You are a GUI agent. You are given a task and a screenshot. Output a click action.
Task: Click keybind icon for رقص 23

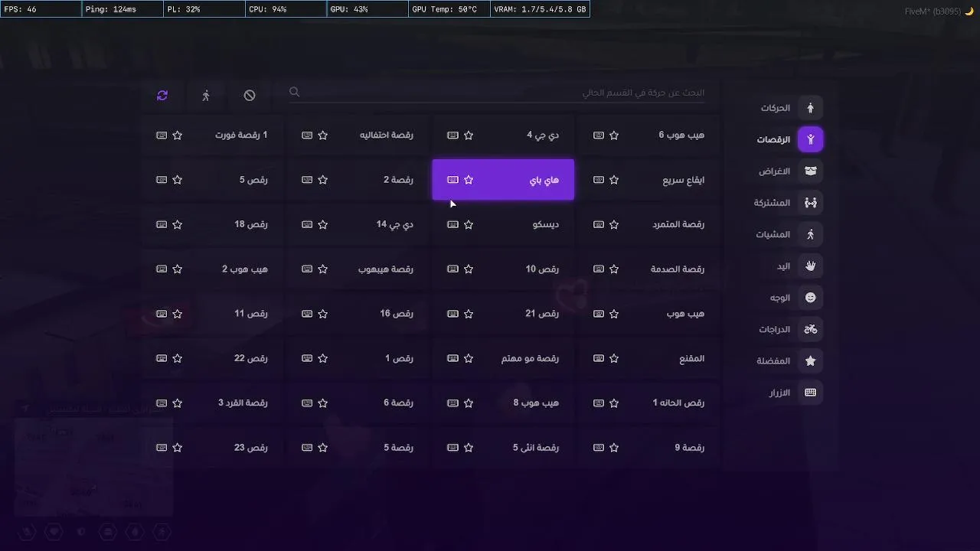click(162, 448)
